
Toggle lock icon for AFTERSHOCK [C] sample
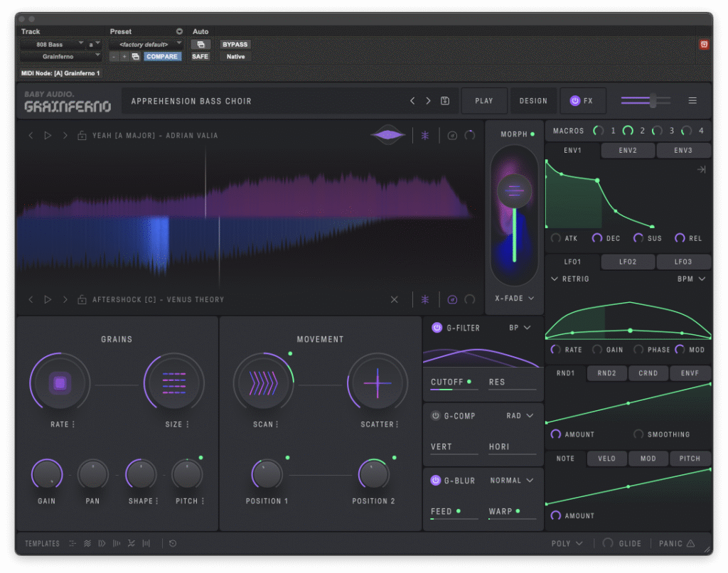click(x=82, y=299)
